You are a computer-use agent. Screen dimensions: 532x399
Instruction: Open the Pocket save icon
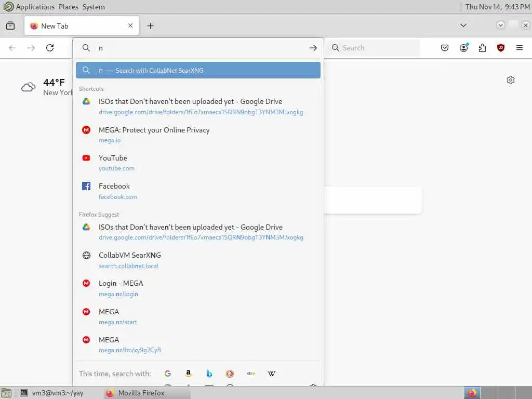pos(445,48)
